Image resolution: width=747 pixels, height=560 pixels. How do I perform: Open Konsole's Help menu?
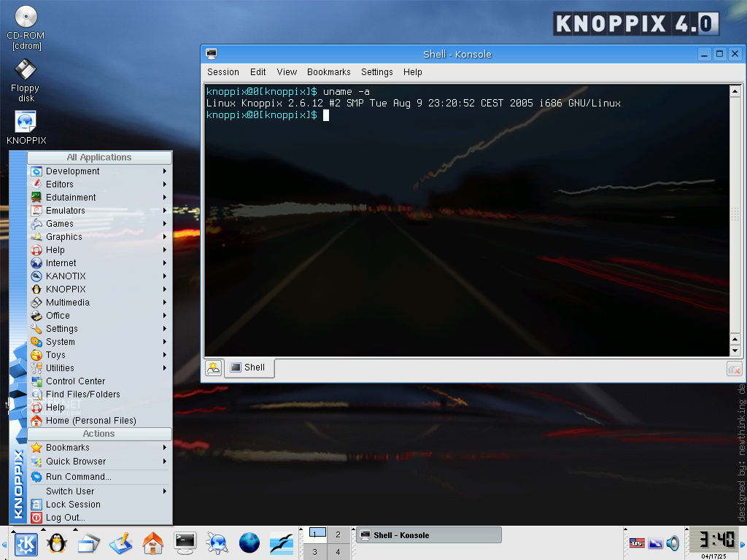pyautogui.click(x=413, y=72)
